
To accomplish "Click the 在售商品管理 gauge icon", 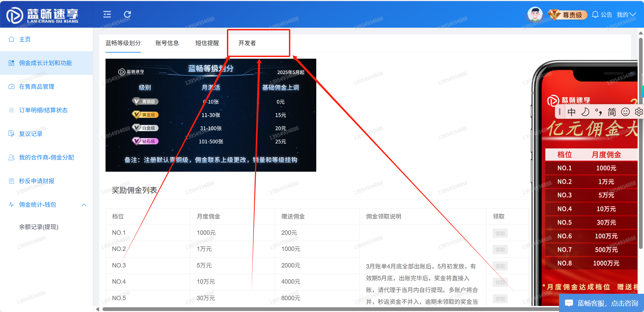I will [11, 86].
